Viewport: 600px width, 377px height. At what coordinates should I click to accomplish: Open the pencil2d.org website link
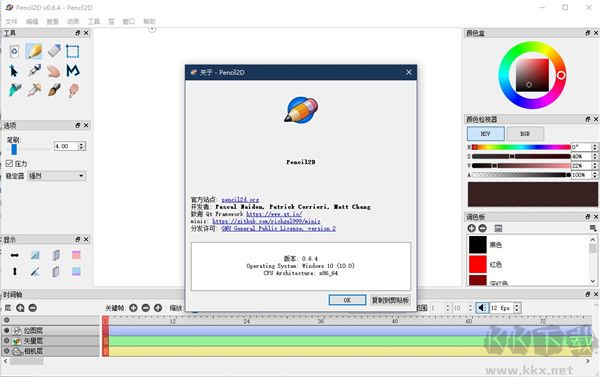click(x=240, y=199)
